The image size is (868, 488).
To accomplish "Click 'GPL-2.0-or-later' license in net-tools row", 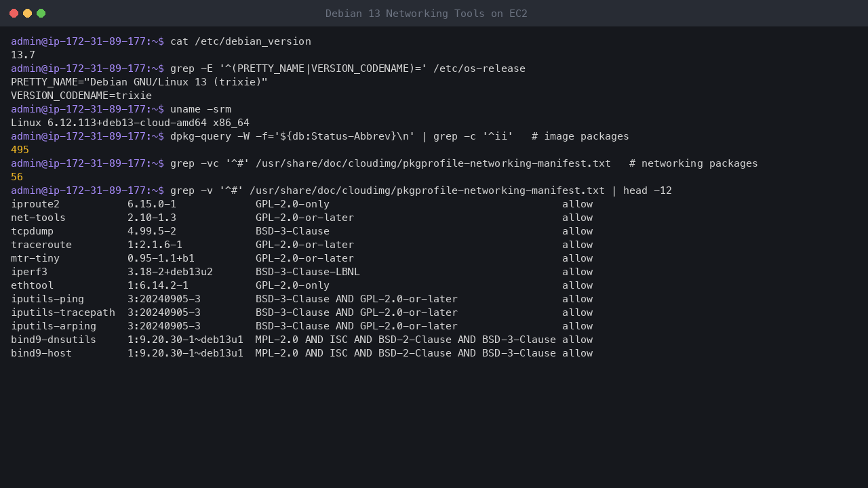I will pyautogui.click(x=304, y=218).
